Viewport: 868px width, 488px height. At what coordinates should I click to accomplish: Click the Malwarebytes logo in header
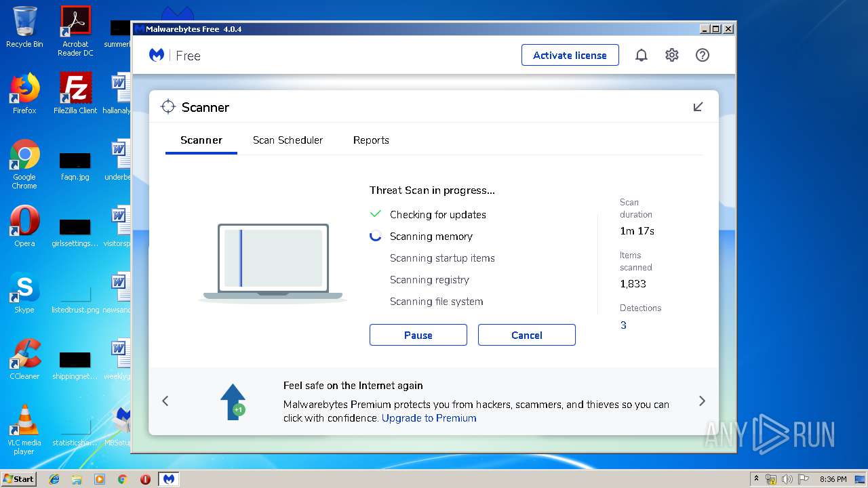(x=157, y=56)
